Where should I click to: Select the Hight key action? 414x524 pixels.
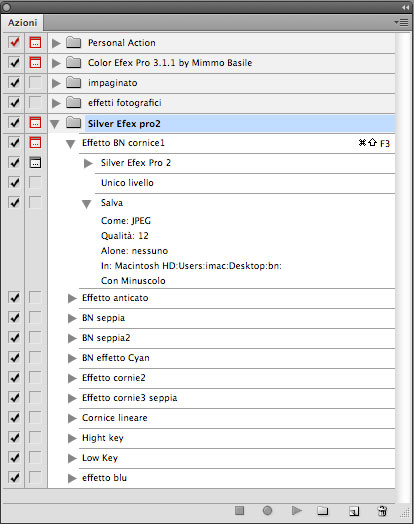pyautogui.click(x=103, y=438)
